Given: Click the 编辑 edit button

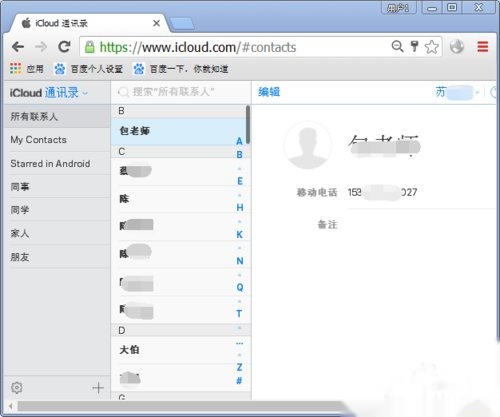Looking at the screenshot, I should click(269, 92).
